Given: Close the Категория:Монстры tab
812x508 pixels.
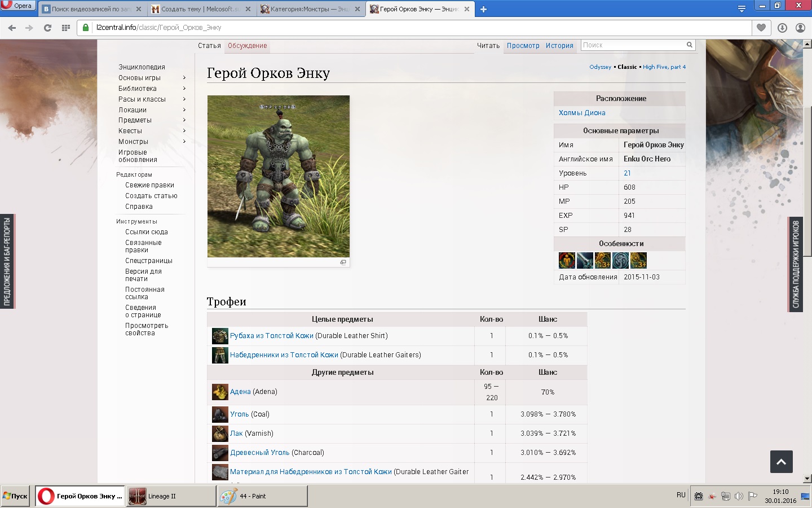Looking at the screenshot, I should 358,9.
